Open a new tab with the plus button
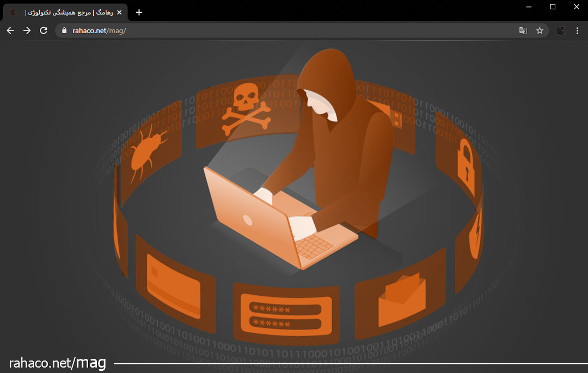 pos(139,13)
